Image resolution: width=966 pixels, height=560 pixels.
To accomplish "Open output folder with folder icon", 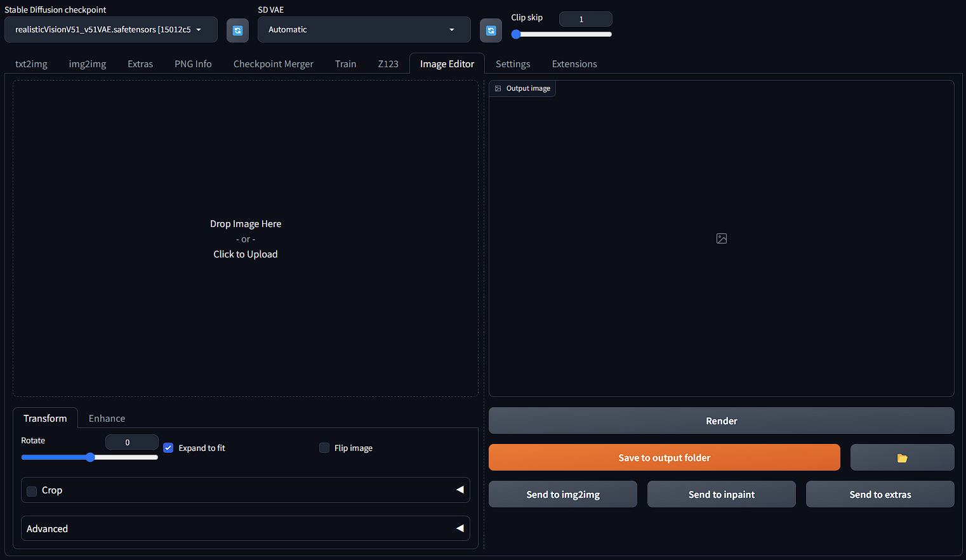I will 902,458.
